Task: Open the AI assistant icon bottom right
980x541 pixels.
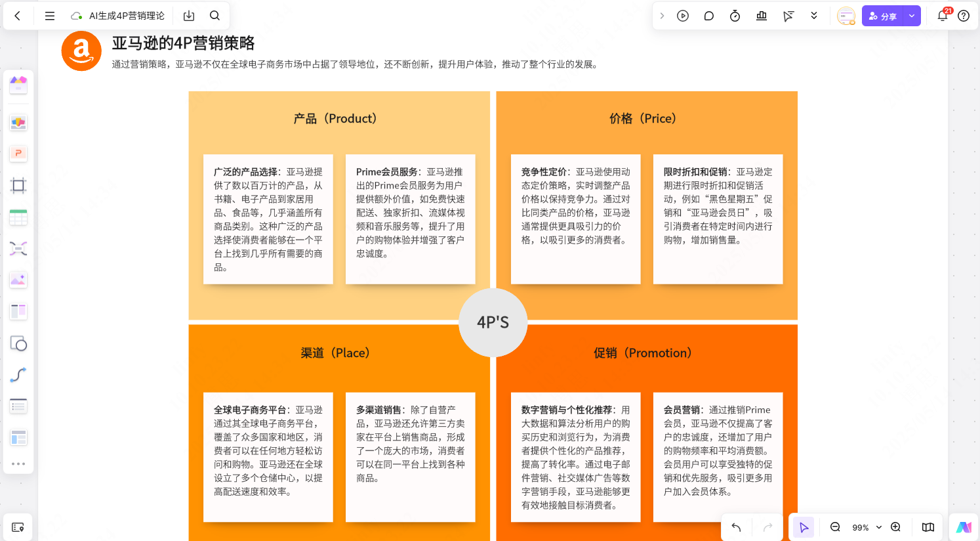Action: [964, 527]
